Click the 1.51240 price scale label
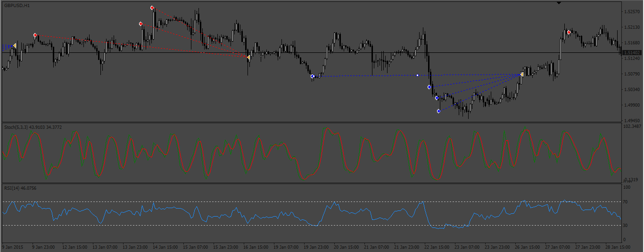Screen dimensions: 644x252 [x=631, y=59]
